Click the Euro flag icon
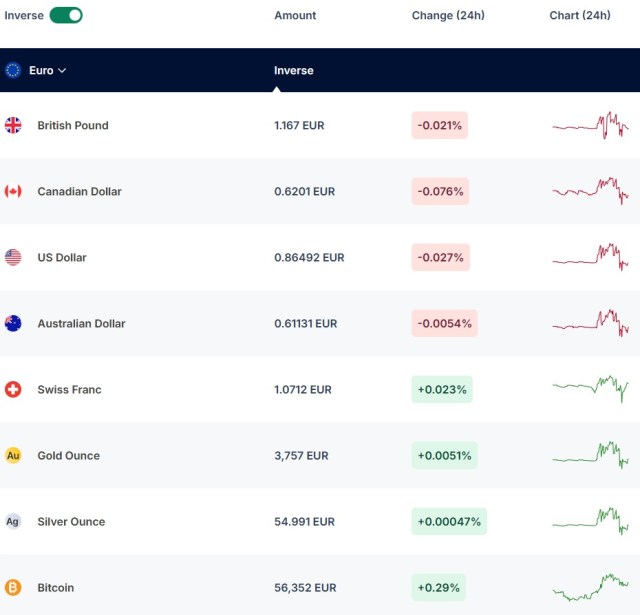Screen dimensions: 640x615 point(13,70)
